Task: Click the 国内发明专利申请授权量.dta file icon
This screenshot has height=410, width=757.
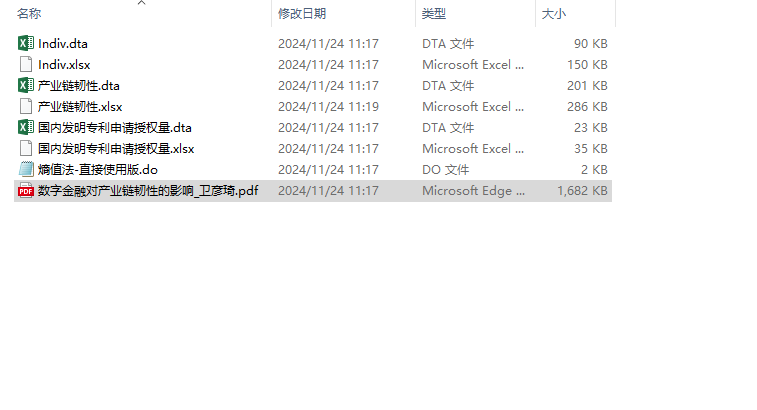Action: tap(26, 127)
